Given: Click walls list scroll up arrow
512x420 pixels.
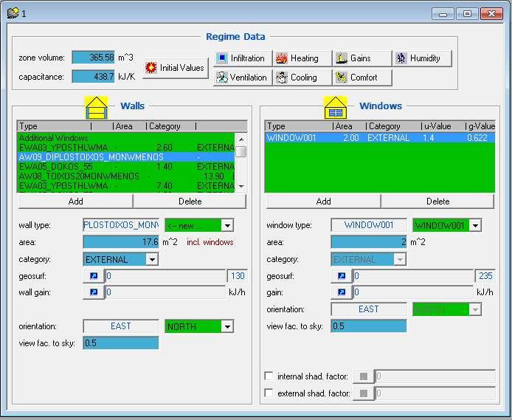Looking at the screenshot, I should 241,139.
